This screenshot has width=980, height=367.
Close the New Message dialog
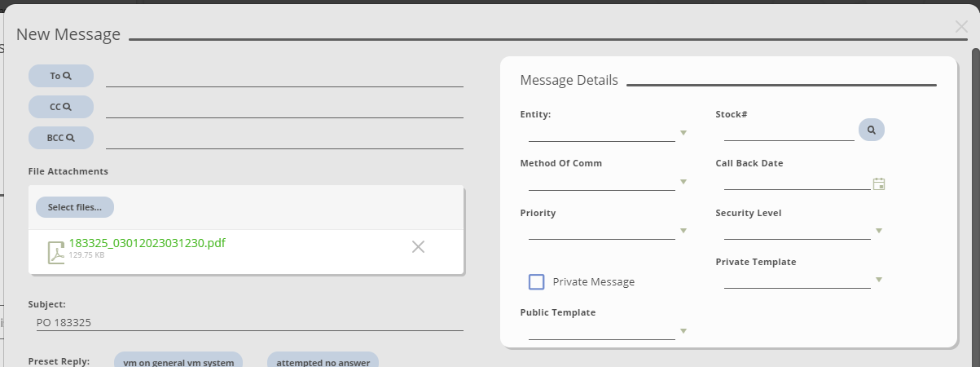pos(961,27)
